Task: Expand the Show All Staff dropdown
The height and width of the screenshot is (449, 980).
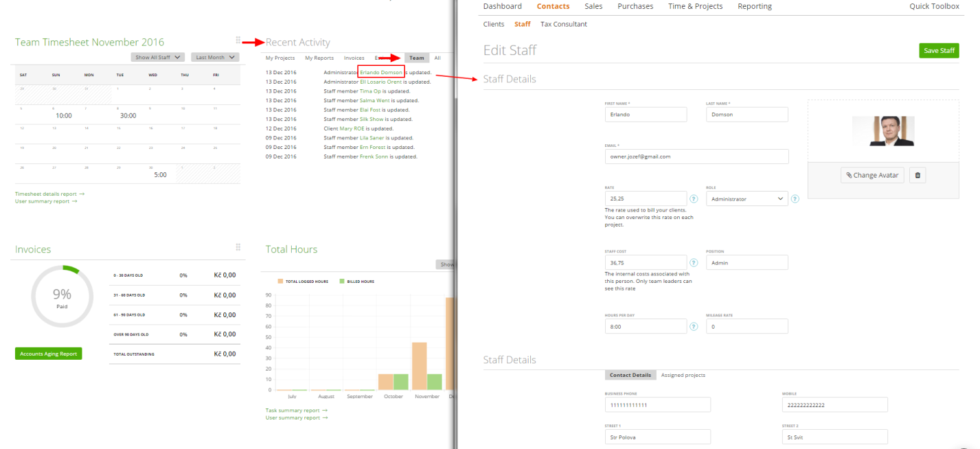Action: pos(158,58)
